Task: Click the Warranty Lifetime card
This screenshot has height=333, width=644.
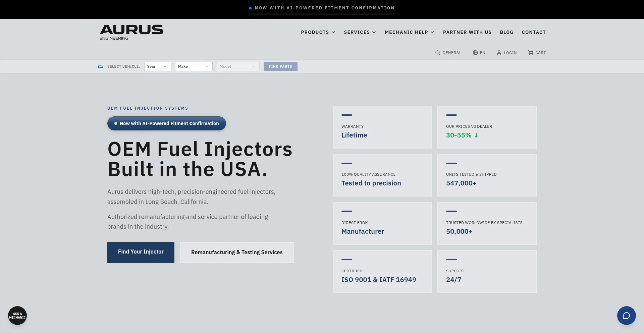Action: tap(382, 127)
